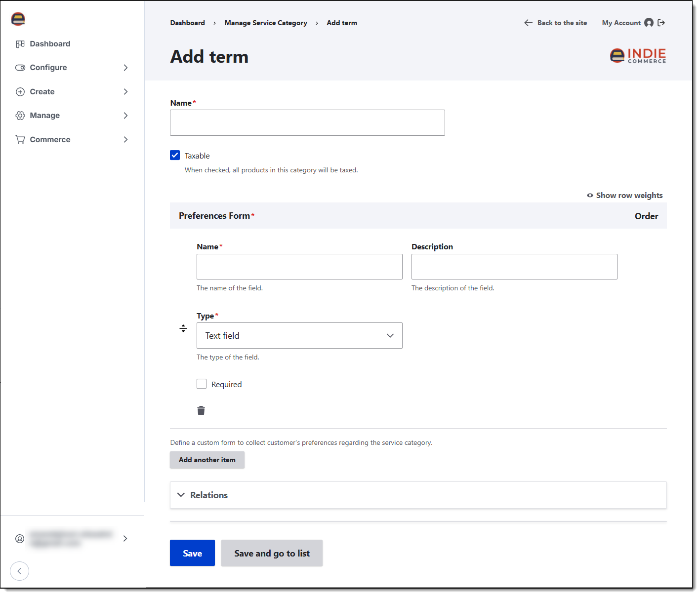Click the Dashboard icon in the sidebar
The width and height of the screenshot is (700, 596).
tap(20, 44)
